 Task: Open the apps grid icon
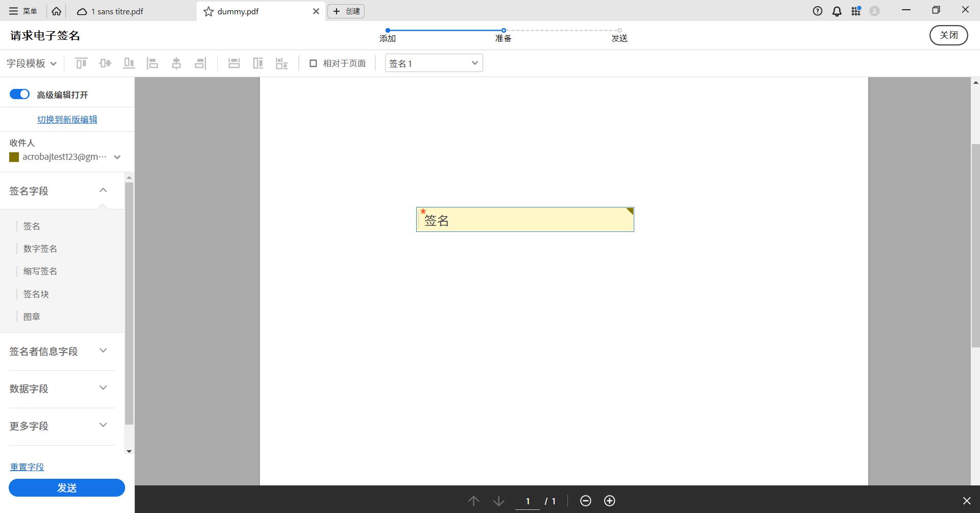pyautogui.click(x=856, y=11)
